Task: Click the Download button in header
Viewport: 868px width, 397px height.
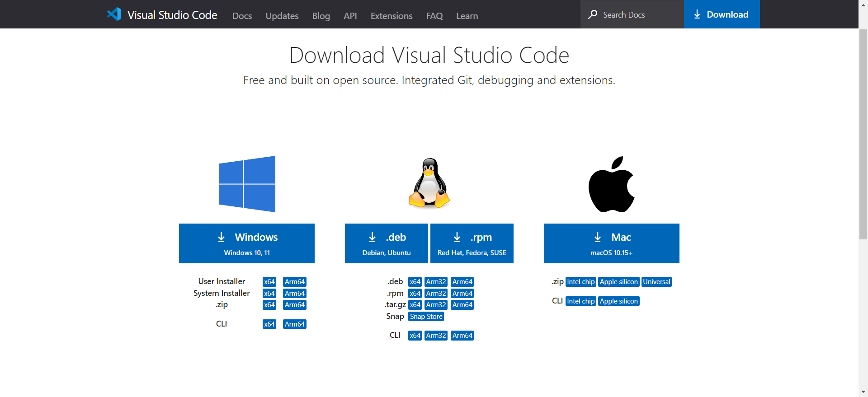Action: pos(722,14)
